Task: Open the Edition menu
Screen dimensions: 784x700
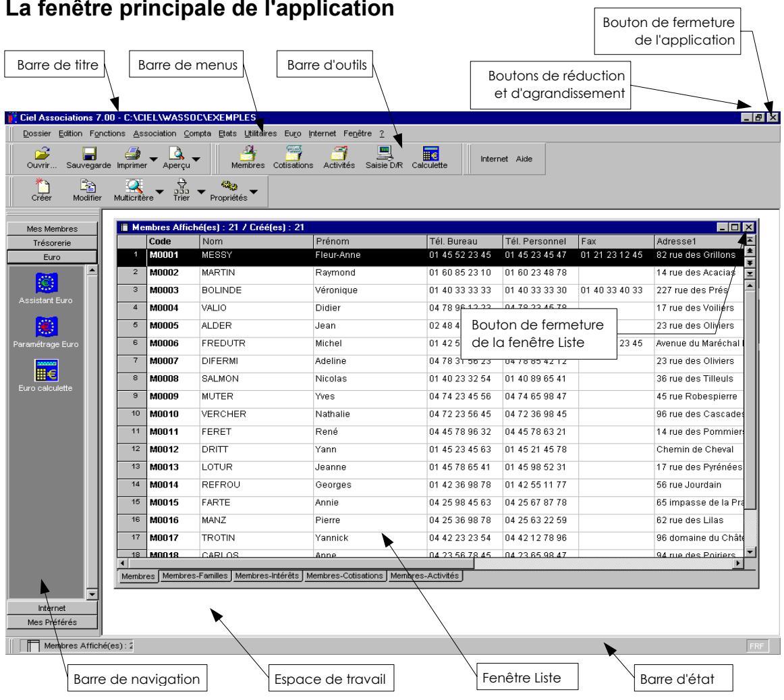Action: coord(70,134)
